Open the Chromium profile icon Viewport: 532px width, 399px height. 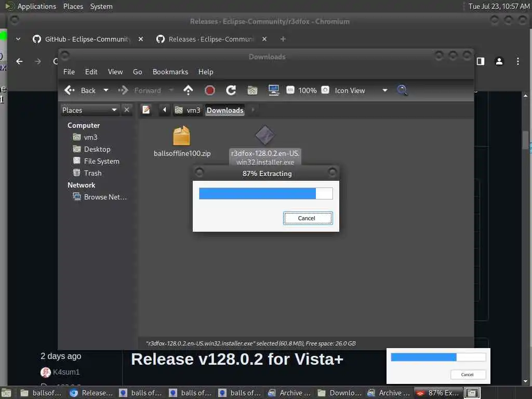point(499,61)
